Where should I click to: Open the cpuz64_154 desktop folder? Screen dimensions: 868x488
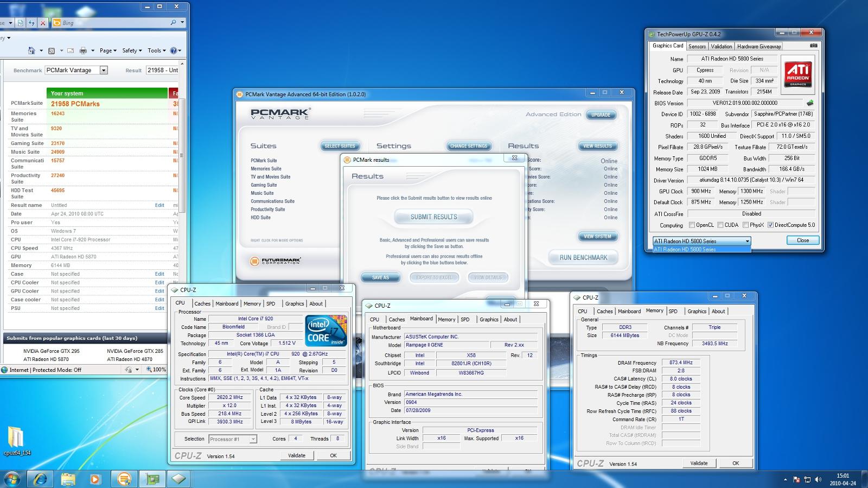(16, 441)
